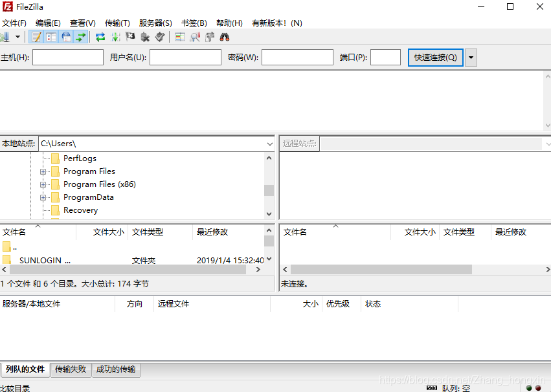
Task: Select the PerfLogs folder
Action: [80, 158]
